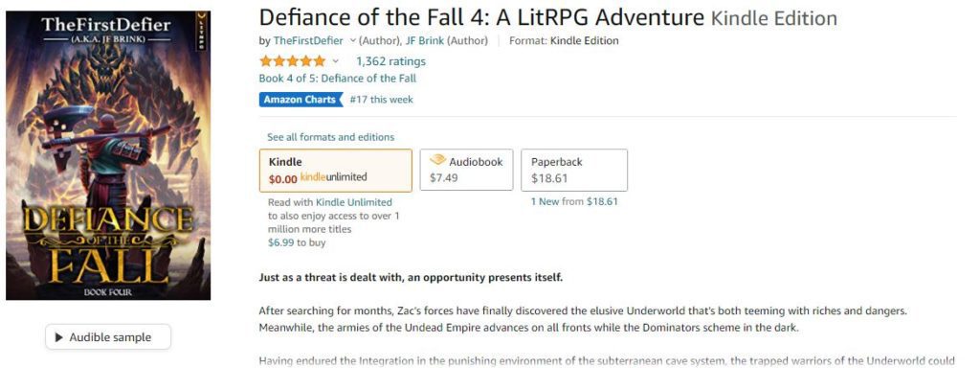Image resolution: width=980 pixels, height=368 pixels.
Task: Click the Amazon Charts badge
Action: click(301, 100)
